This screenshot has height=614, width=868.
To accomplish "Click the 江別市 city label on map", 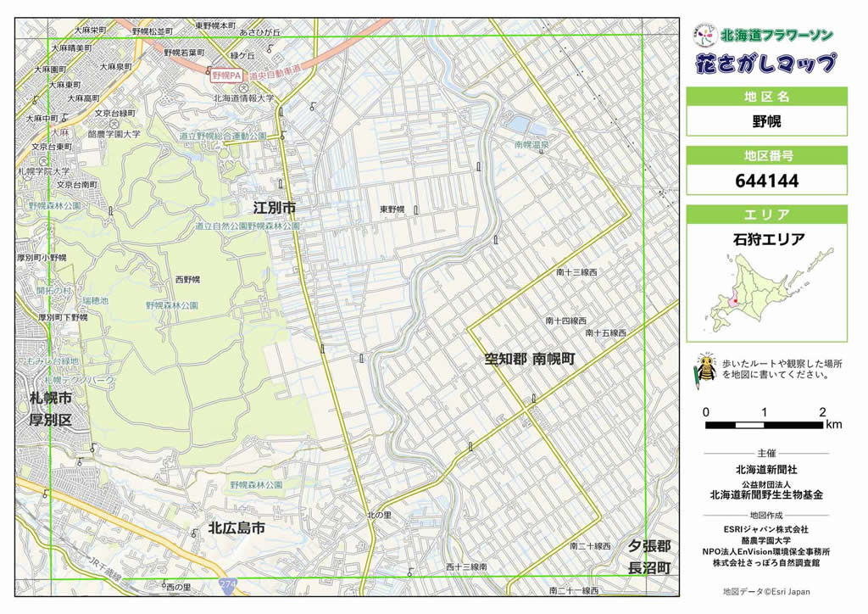I will pos(274,207).
